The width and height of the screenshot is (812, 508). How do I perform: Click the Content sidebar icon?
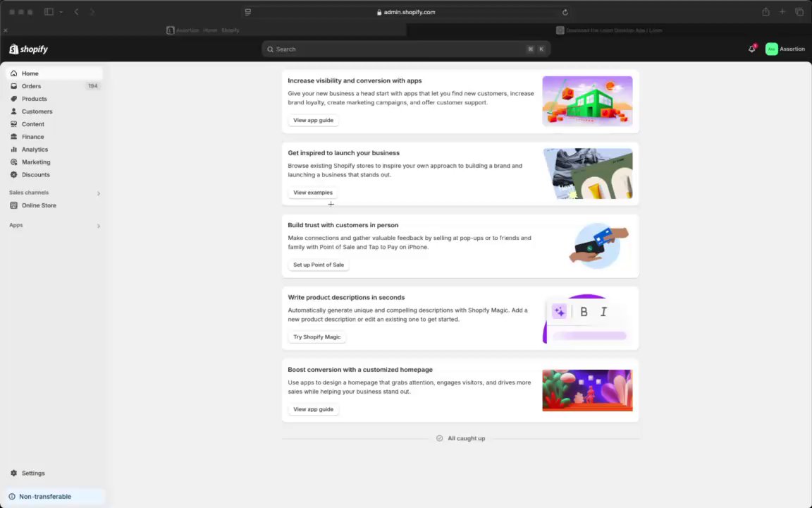click(14, 124)
